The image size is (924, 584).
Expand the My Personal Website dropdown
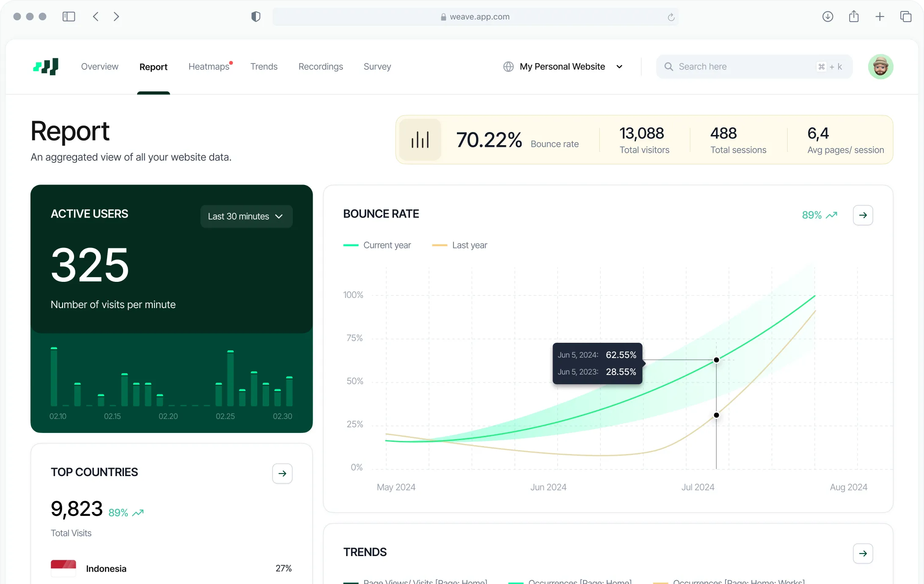tap(563, 66)
